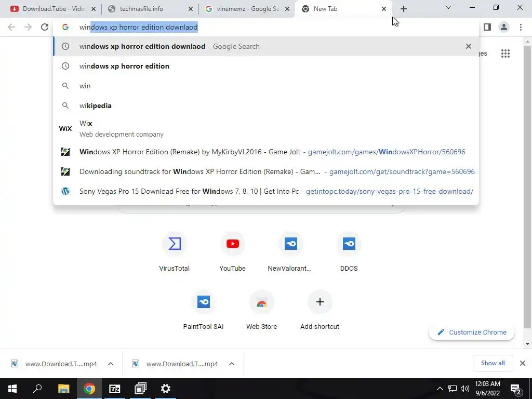
Task: Open the Windows Start menu
Action: coord(12,389)
